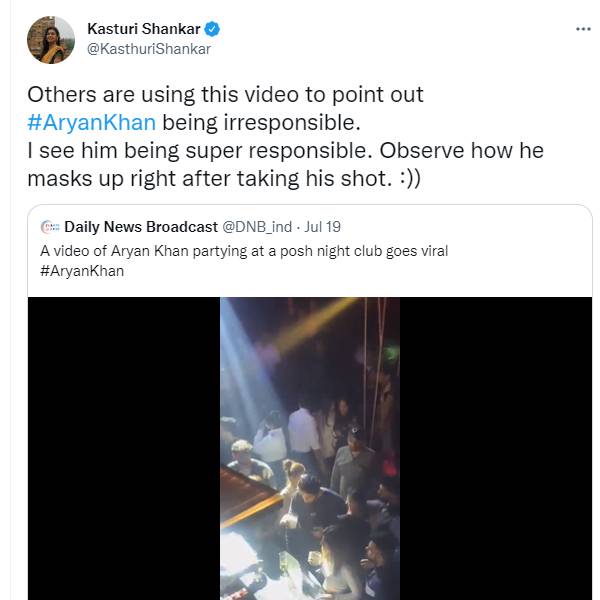
Task: Open the Kasturi Shankar display name link
Action: point(143,29)
